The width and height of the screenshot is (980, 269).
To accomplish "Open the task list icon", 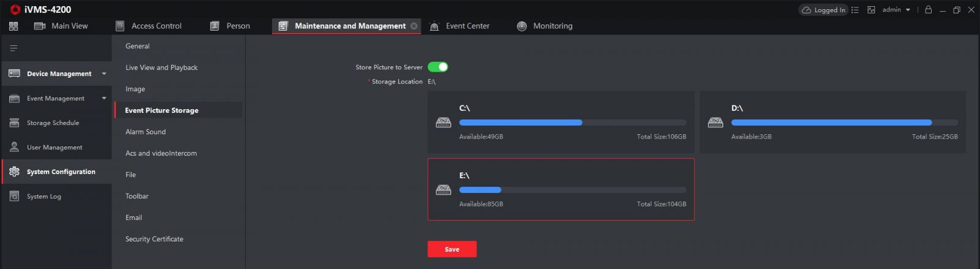I will tap(855, 10).
